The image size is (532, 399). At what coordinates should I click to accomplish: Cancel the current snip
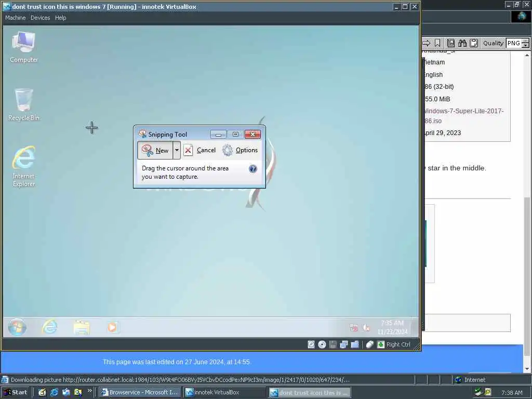pyautogui.click(x=199, y=150)
